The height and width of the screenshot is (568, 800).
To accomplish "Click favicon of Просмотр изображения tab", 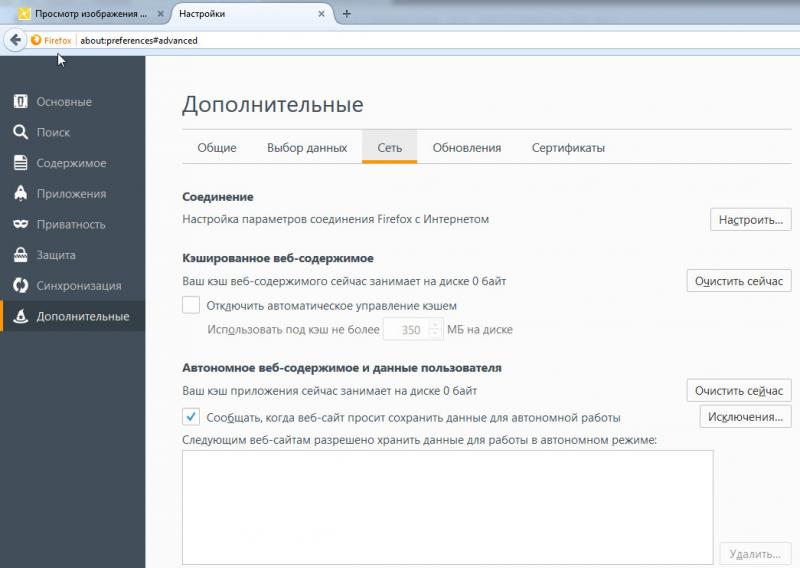I will point(23,14).
